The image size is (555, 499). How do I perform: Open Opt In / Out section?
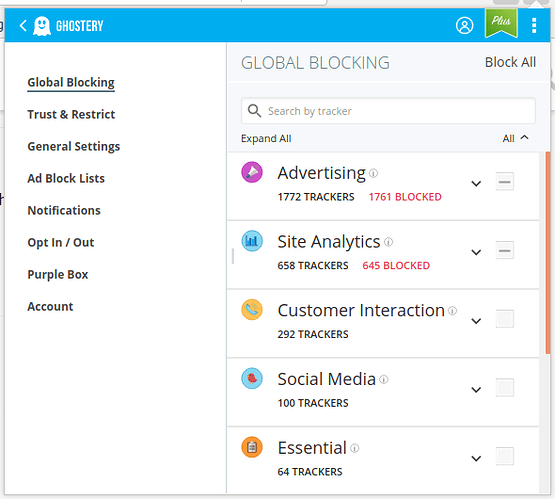61,242
